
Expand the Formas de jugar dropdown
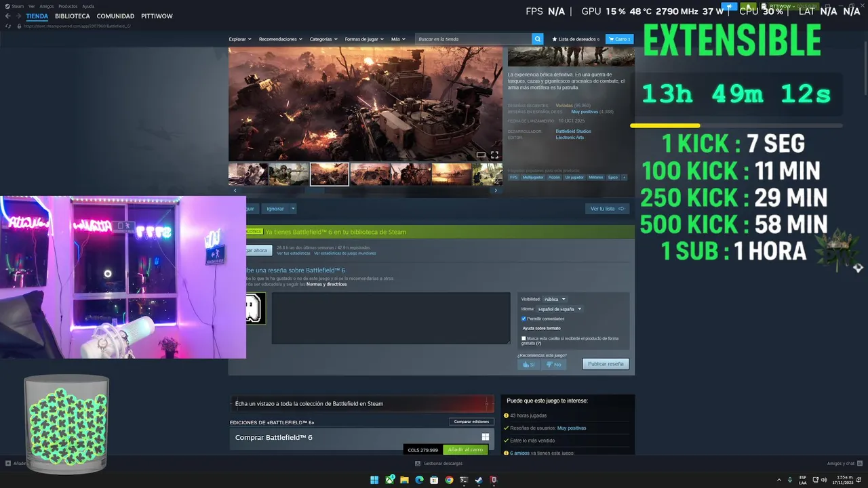364,39
